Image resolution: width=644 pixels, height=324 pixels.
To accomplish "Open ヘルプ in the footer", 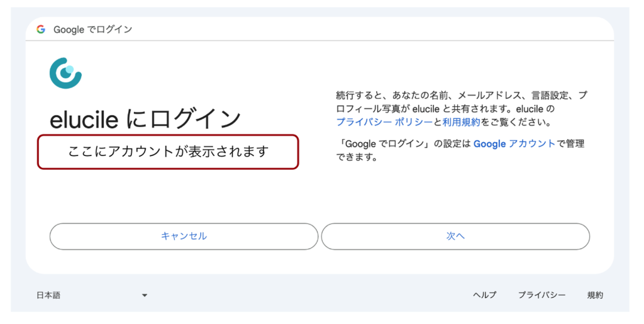I will click(x=484, y=295).
